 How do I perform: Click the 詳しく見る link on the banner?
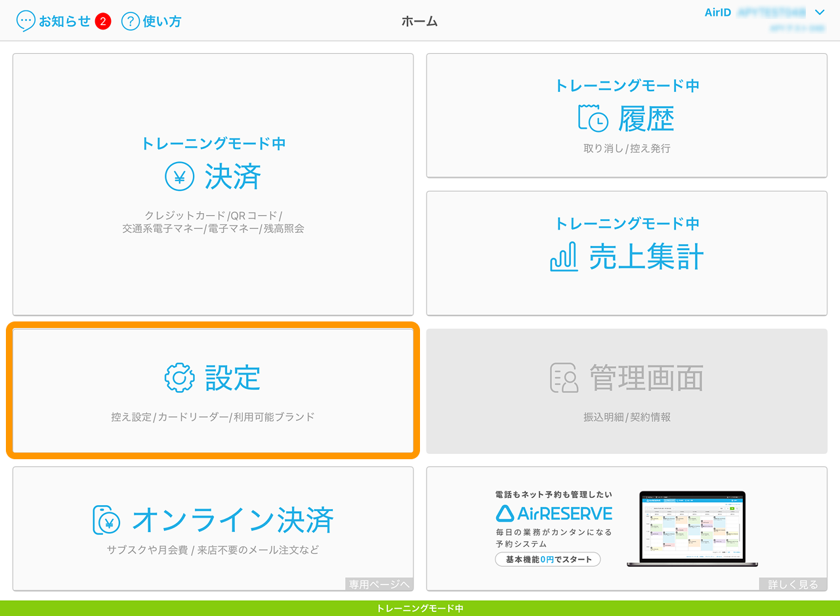[x=793, y=585]
